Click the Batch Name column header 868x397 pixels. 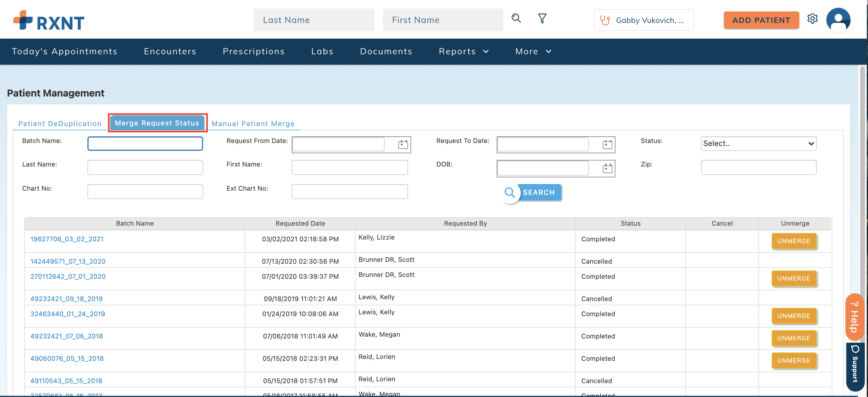coord(135,223)
